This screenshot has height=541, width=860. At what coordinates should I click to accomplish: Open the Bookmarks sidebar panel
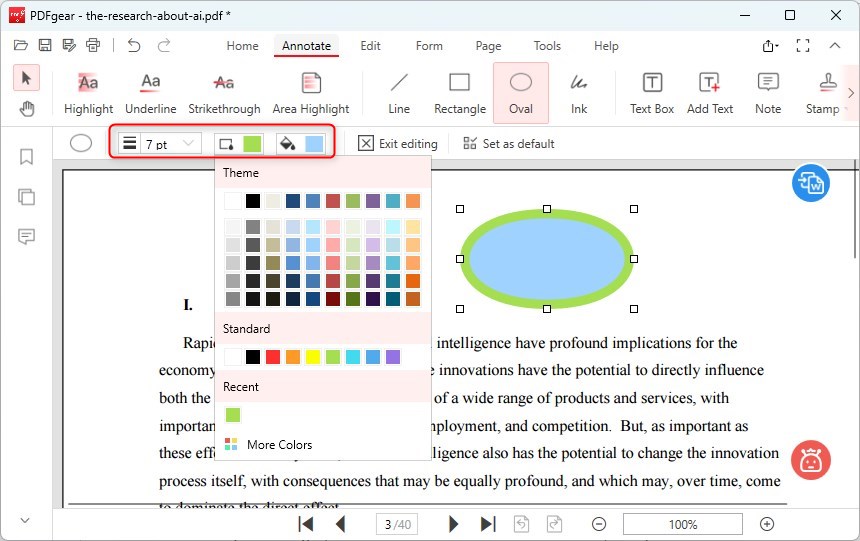click(26, 157)
